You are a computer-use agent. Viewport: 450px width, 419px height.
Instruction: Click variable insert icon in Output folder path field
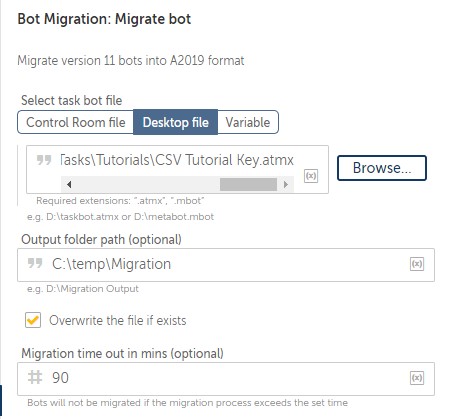[x=417, y=264]
